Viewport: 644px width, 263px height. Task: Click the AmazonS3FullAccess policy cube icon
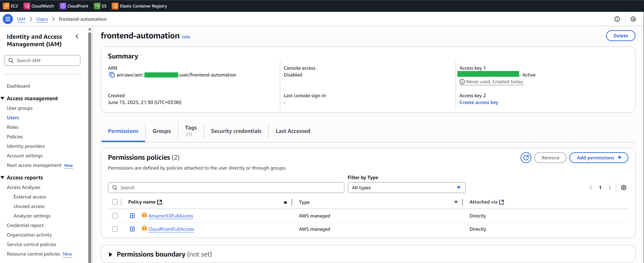pos(144,215)
